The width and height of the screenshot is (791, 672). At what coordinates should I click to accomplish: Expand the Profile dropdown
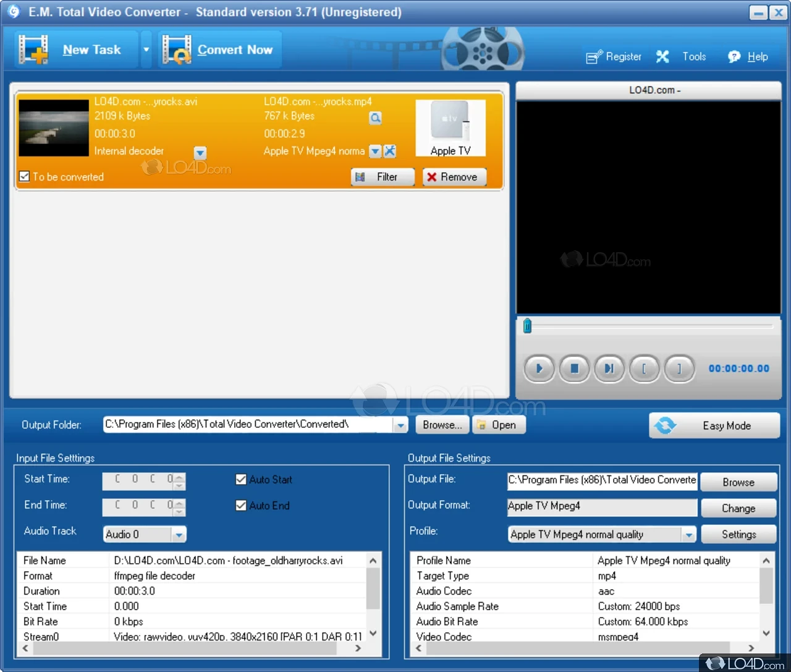click(x=688, y=535)
